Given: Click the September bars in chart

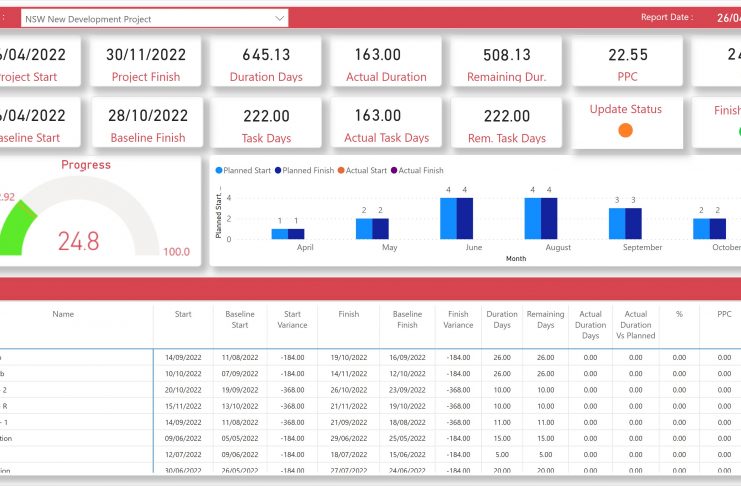Looking at the screenshot, I should coord(625,223).
